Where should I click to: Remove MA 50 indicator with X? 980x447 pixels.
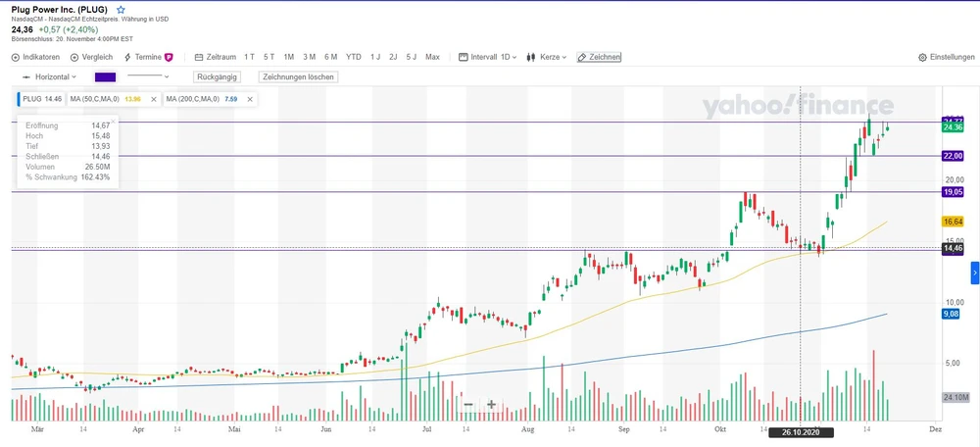coord(154,99)
